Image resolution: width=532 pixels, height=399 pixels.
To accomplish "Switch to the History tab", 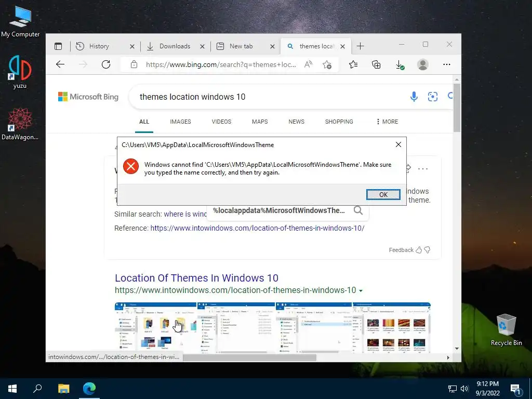I will pos(98,46).
